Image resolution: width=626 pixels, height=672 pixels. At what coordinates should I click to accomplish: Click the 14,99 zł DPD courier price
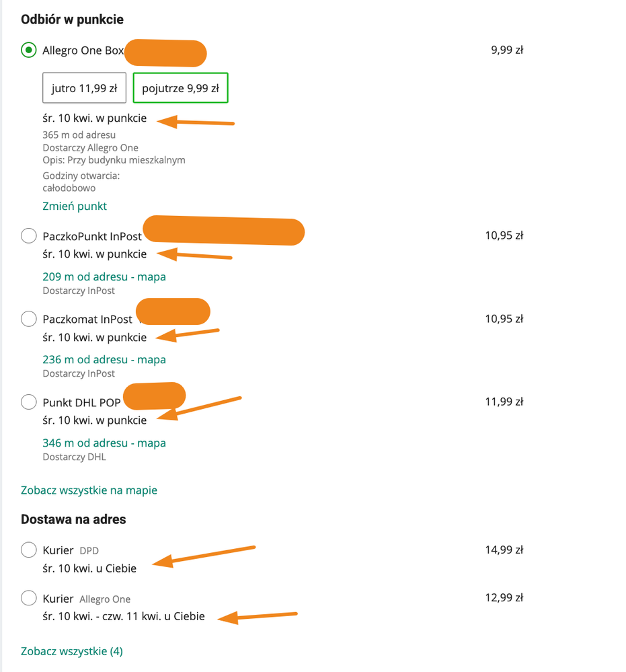click(x=504, y=550)
